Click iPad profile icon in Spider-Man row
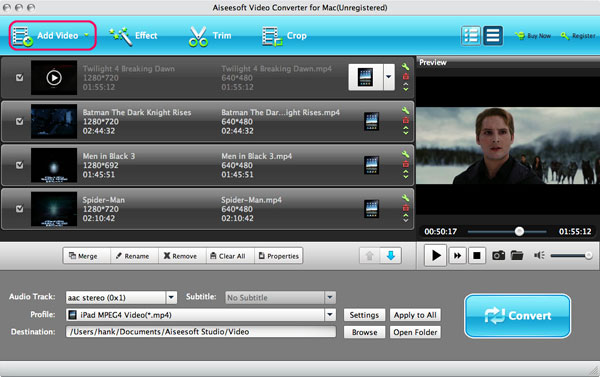Image resolution: width=600 pixels, height=377 pixels. (x=372, y=209)
